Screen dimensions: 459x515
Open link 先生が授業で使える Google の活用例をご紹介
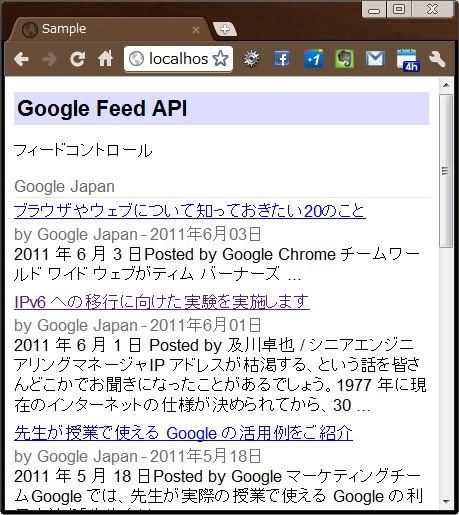[183, 433]
